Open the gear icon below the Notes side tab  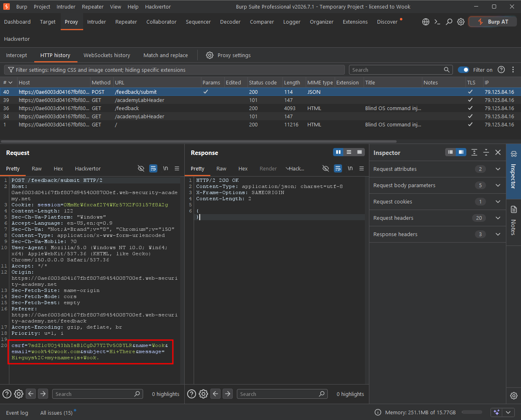point(514,396)
